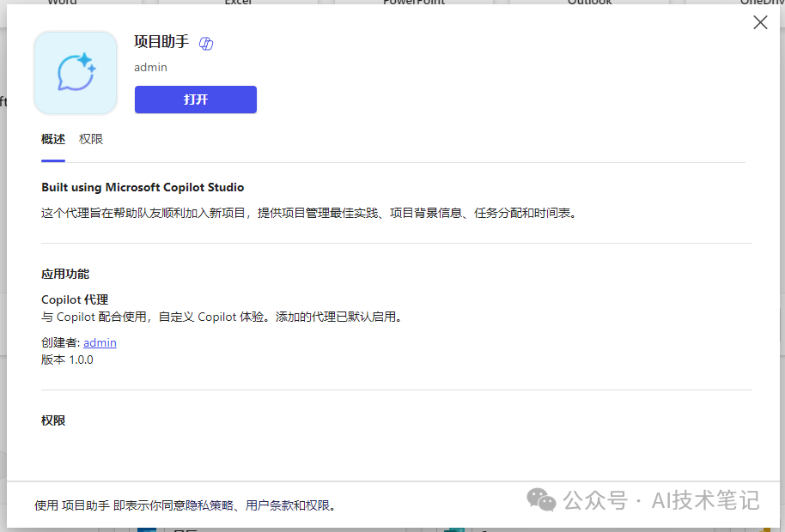Image resolution: width=785 pixels, height=532 pixels.
Task: Close the 项目助手 dialog
Action: click(x=760, y=22)
